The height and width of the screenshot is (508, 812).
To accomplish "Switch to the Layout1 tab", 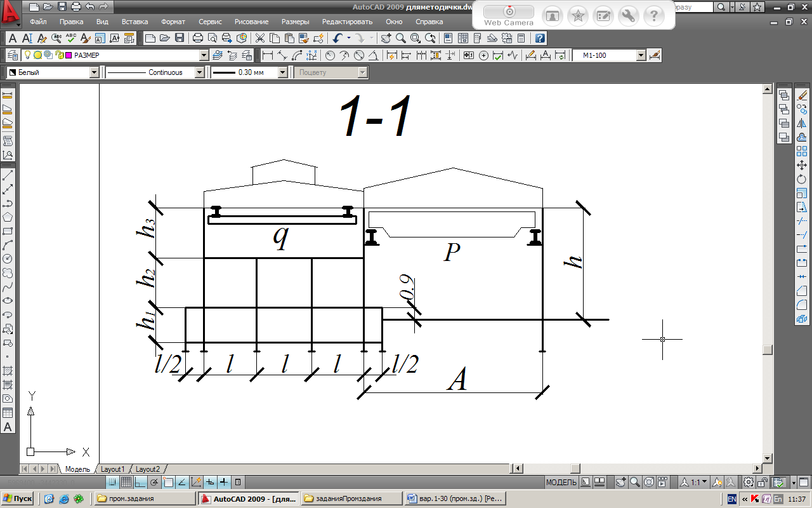I will pyautogui.click(x=113, y=469).
